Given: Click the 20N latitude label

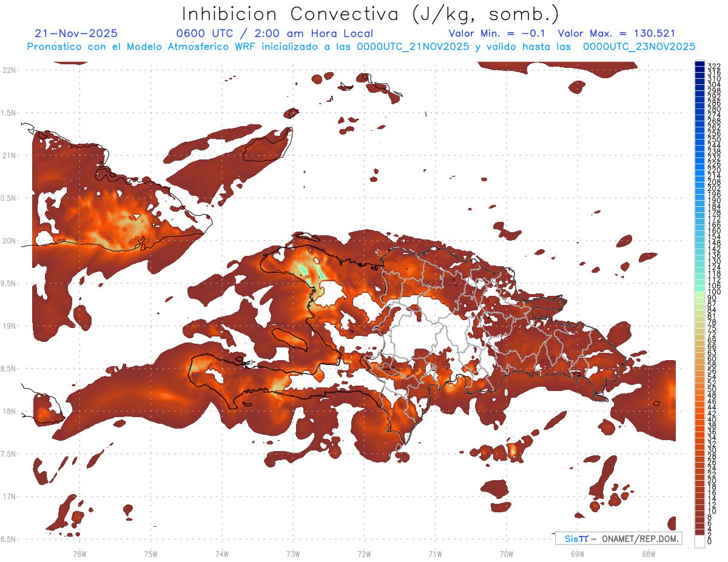Looking at the screenshot, I should point(9,241).
